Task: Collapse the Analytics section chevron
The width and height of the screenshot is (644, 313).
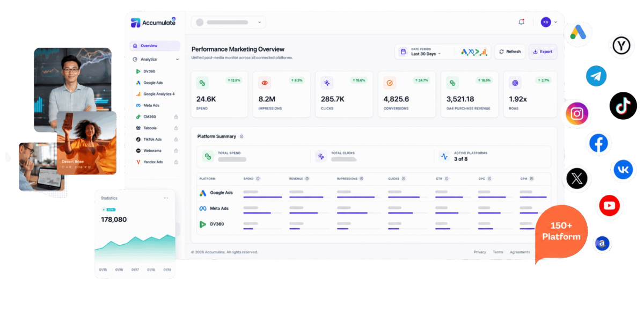Action: [177, 60]
